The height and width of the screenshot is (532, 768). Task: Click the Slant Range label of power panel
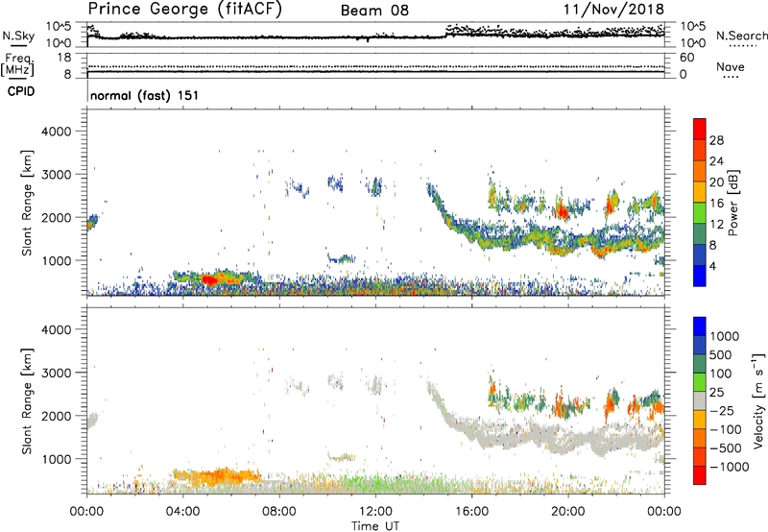tap(27, 203)
